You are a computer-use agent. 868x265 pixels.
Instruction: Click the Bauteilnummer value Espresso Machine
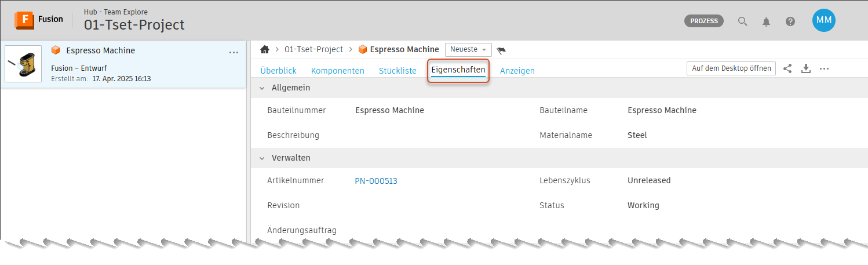click(389, 110)
